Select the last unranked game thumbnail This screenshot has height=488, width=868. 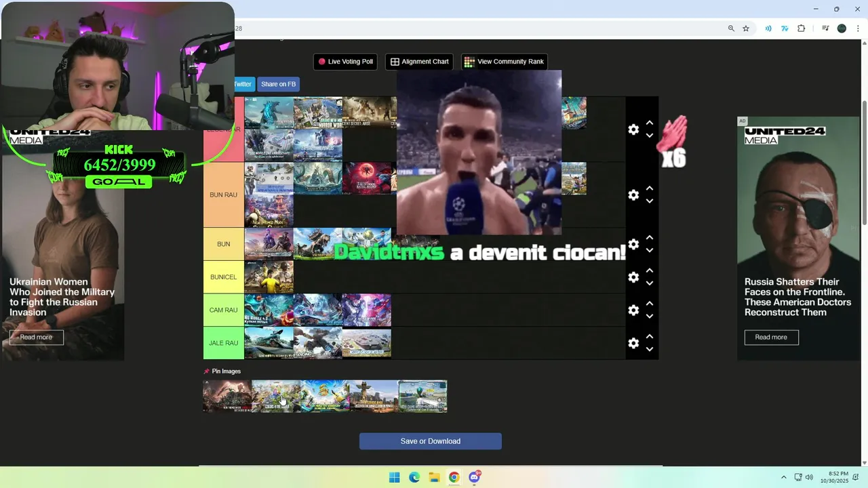click(423, 396)
